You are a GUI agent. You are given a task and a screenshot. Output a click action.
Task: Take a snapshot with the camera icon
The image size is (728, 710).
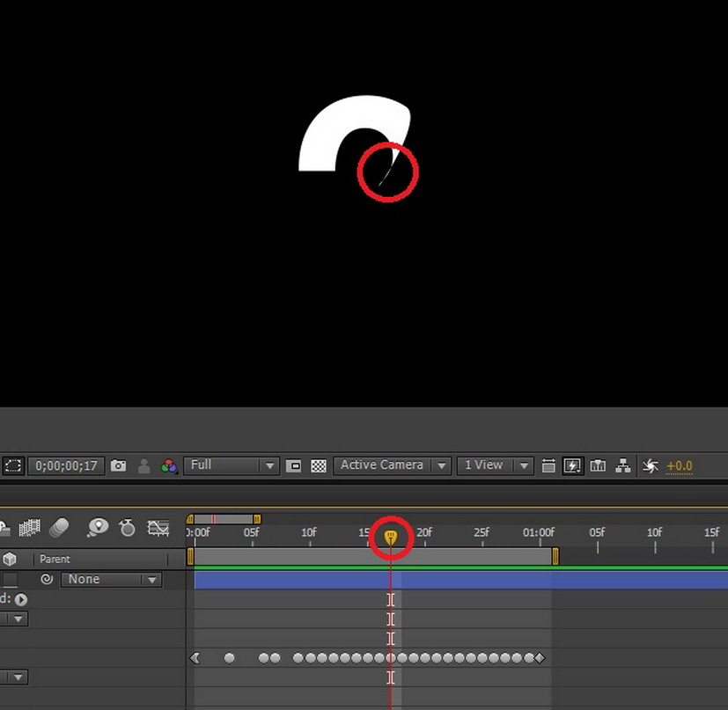tap(118, 465)
